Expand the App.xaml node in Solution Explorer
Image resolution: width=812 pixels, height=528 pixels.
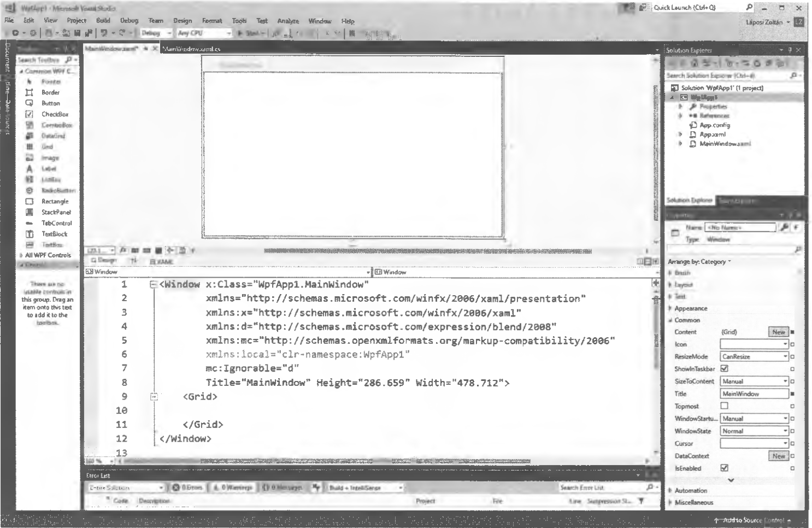click(680, 134)
